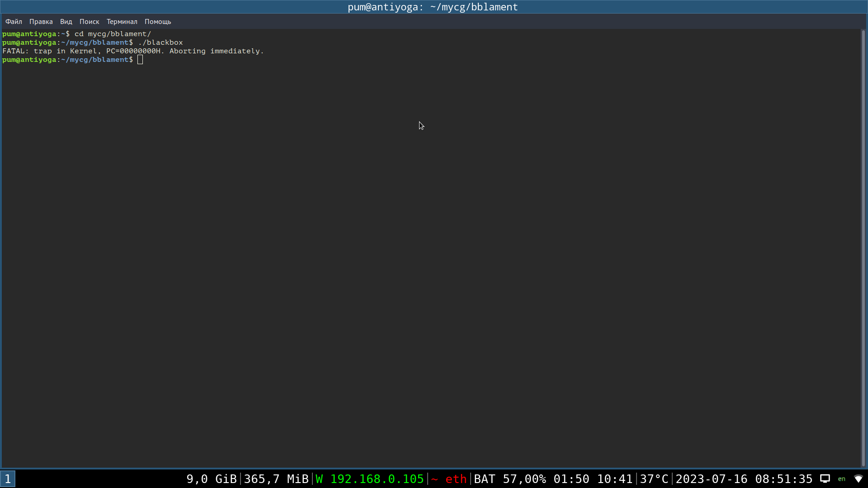Open the Поиск menu
Screen dimensions: 868x488
[x=89, y=22]
